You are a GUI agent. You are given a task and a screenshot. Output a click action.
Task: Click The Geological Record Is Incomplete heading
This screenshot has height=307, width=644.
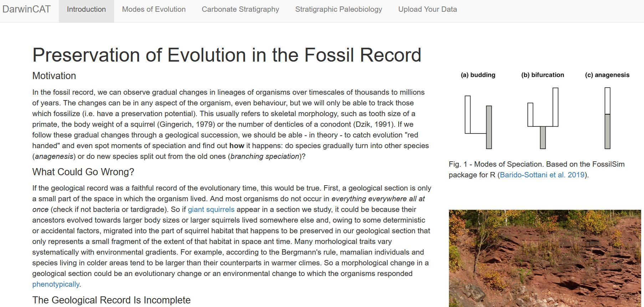pos(111,300)
